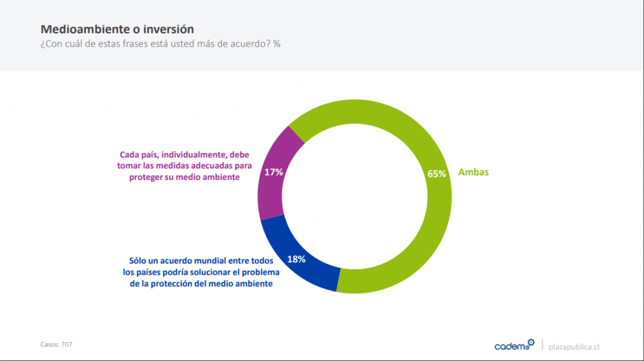Screen dimensions: 644x361
Task: Click the vertical divider beside plazapublica.cl
Action: click(542, 346)
